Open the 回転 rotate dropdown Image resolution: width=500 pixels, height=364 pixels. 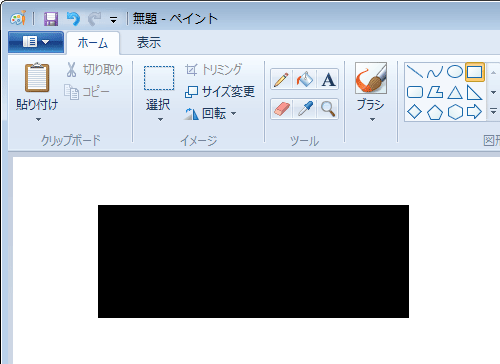point(210,114)
